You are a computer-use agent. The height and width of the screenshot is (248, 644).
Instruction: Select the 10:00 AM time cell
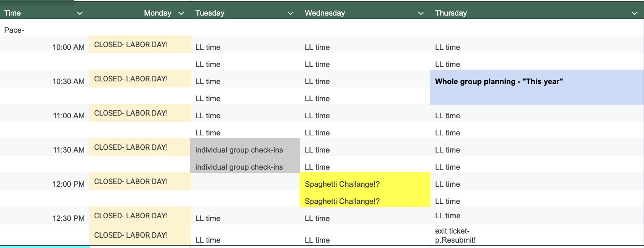[x=45, y=45]
